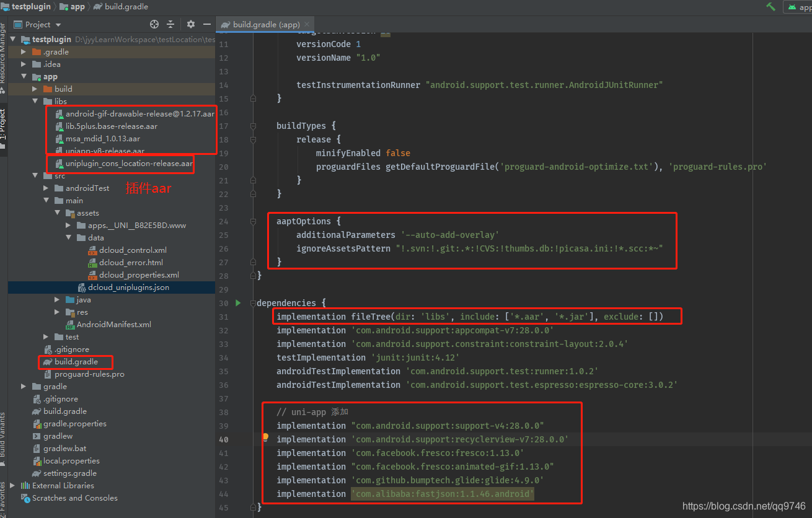Select the app build.gradle file
The width and height of the screenshot is (812, 518).
coord(70,362)
